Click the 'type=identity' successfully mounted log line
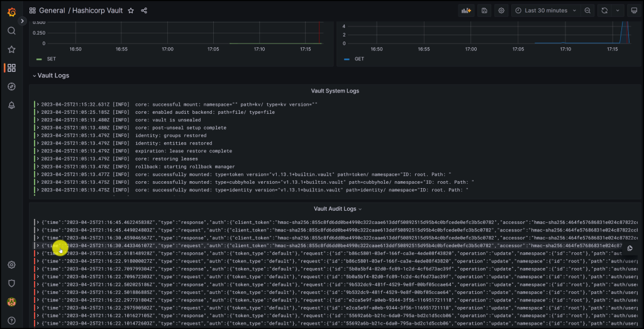The width and height of the screenshot is (644, 329). click(252, 190)
